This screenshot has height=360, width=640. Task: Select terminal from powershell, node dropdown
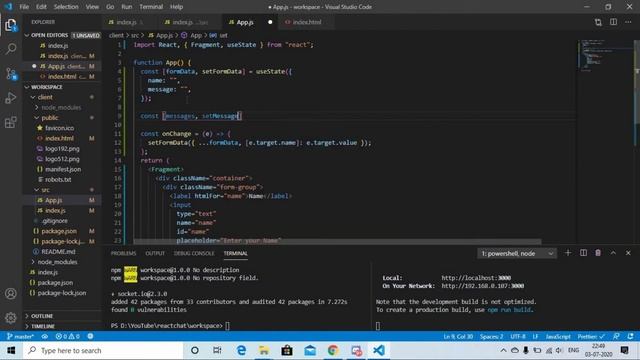[x=517, y=253]
